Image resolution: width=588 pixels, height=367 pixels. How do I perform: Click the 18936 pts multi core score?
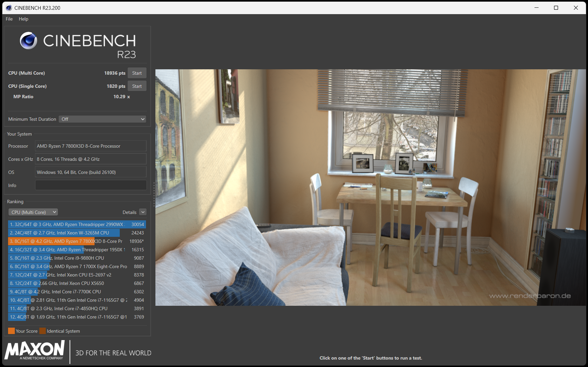pos(115,73)
